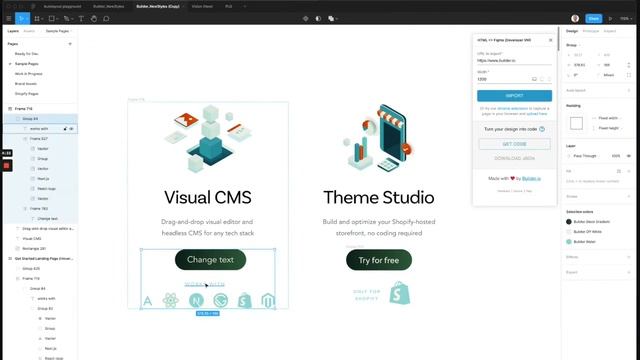Image resolution: width=640 pixels, height=360 pixels.
Task: Click the help icon beside 'Turn your design into code'
Action: click(x=542, y=129)
